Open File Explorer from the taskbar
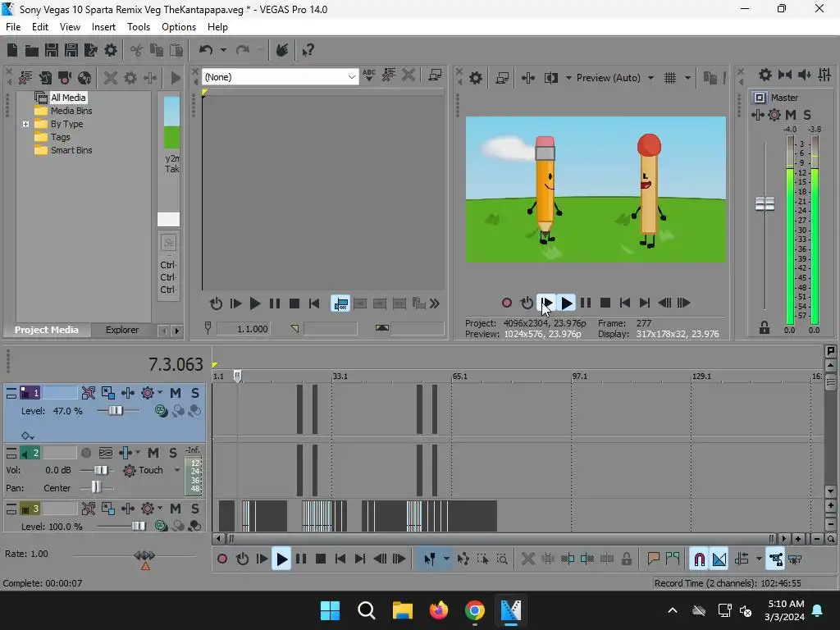 pyautogui.click(x=403, y=610)
